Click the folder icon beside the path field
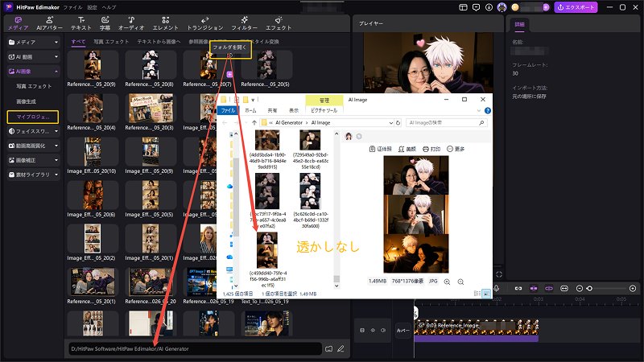644x362 pixels. tap(328, 349)
